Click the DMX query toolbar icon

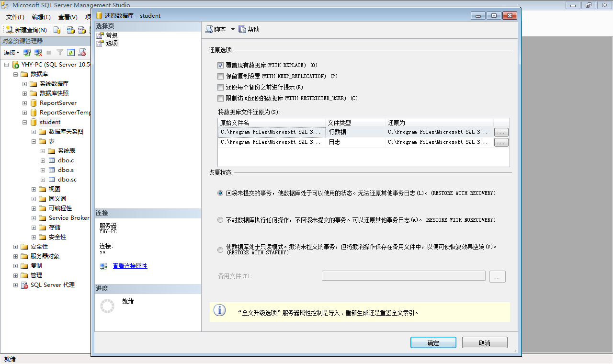(x=81, y=30)
